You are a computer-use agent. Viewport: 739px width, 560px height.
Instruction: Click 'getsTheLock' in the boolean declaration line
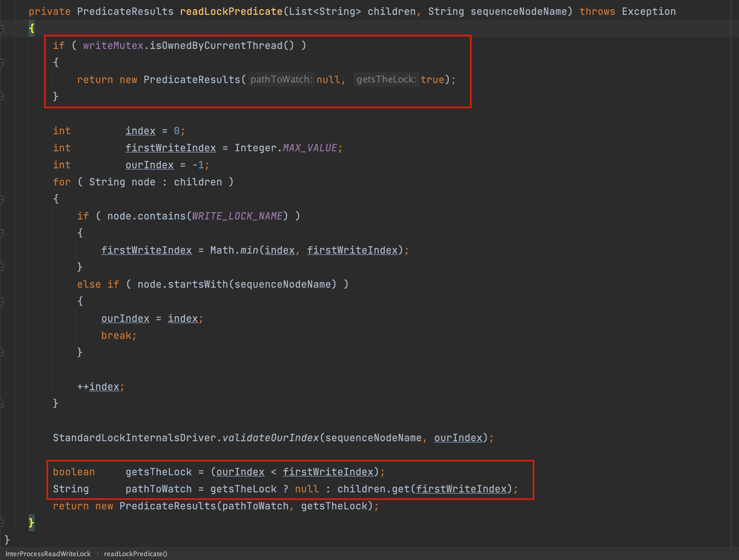(x=159, y=472)
